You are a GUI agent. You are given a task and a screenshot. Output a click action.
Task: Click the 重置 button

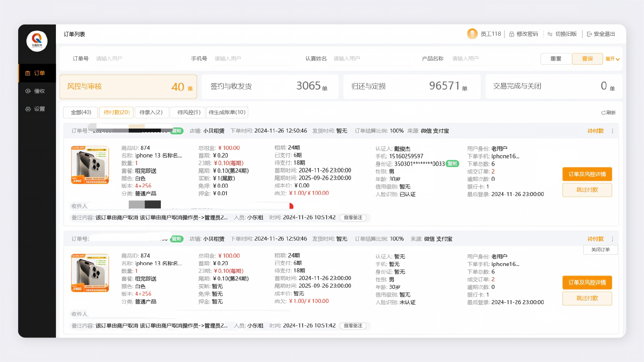pyautogui.click(x=556, y=59)
